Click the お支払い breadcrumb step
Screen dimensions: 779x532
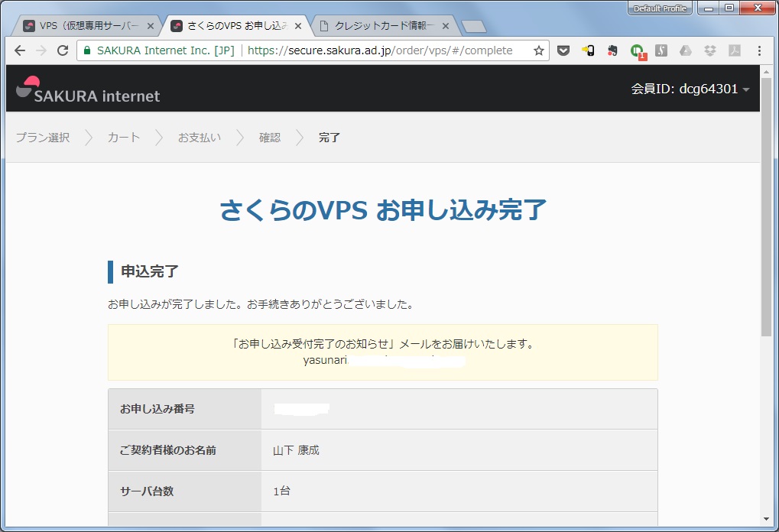pos(200,138)
